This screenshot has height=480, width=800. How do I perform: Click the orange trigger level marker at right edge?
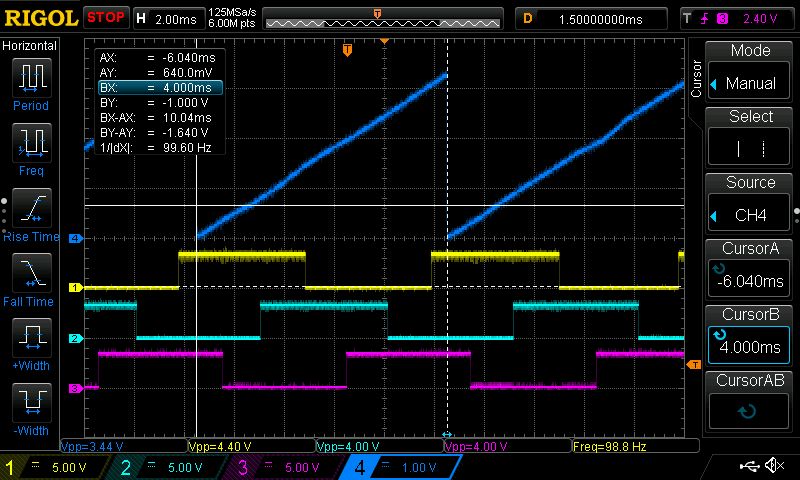[x=694, y=364]
